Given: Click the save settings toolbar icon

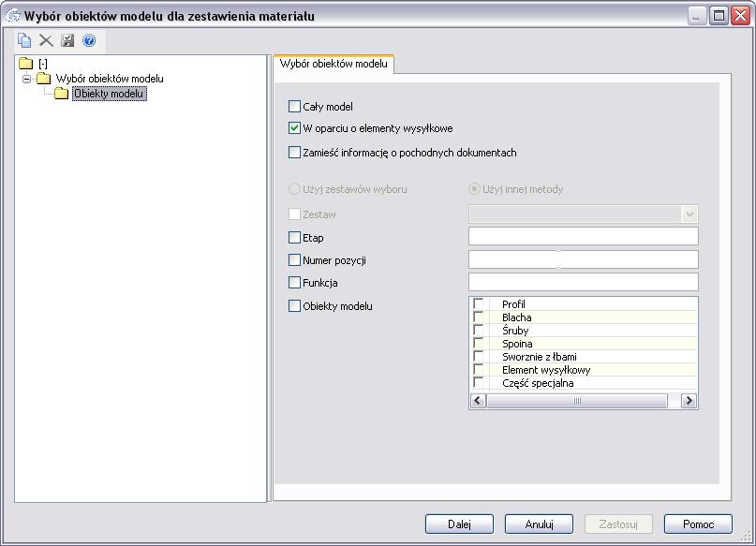Looking at the screenshot, I should pos(67,40).
